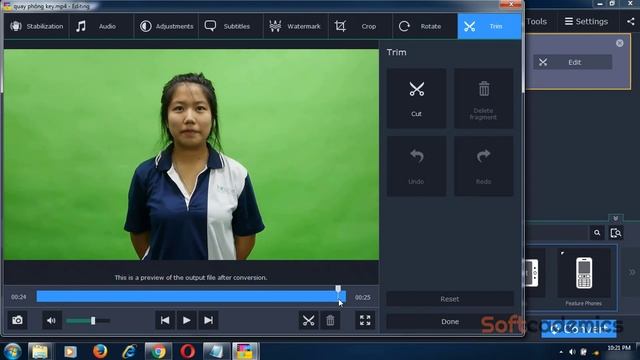This screenshot has width=640, height=360.
Task: Show hidden tray icons arrow
Action: 561,352
